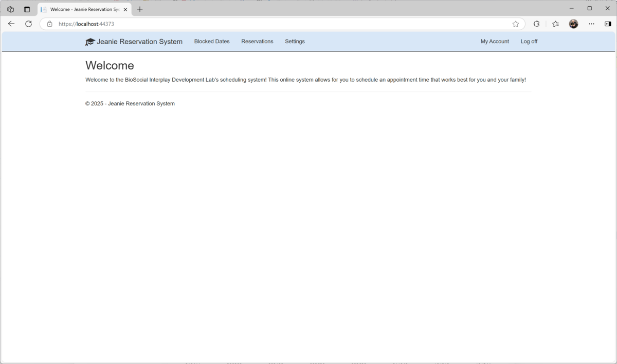
Task: Open the Favorites list icon
Action: 556,24
